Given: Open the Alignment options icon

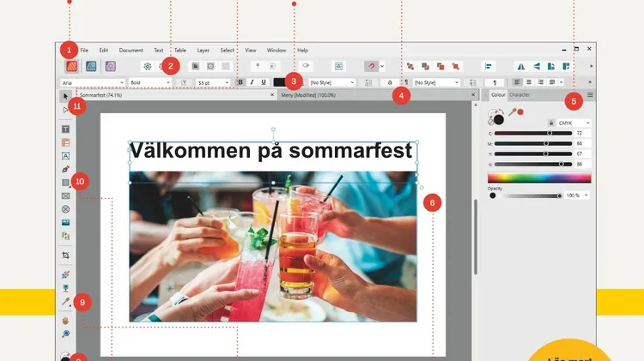Looking at the screenshot, I should pyautogui.click(x=489, y=66).
